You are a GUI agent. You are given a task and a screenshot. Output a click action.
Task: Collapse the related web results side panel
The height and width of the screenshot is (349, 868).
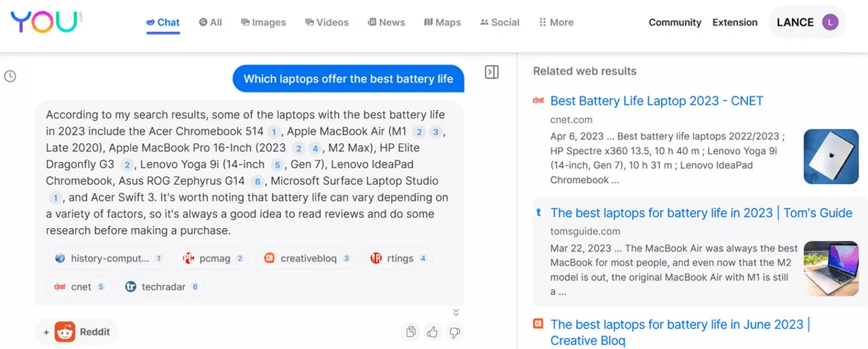tap(492, 72)
